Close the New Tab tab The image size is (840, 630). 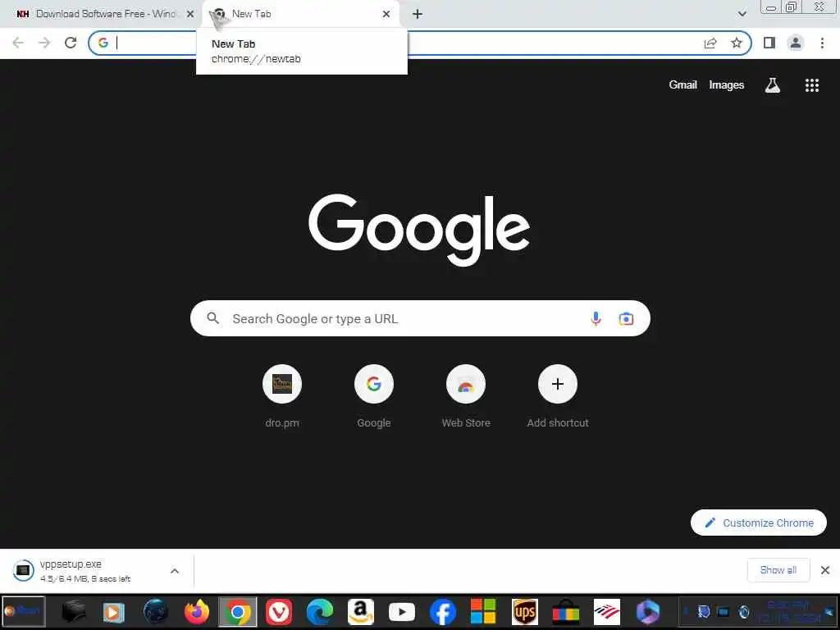pos(386,14)
